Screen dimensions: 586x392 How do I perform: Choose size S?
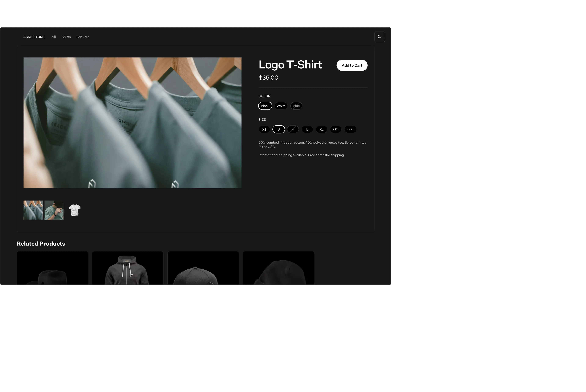(x=279, y=129)
